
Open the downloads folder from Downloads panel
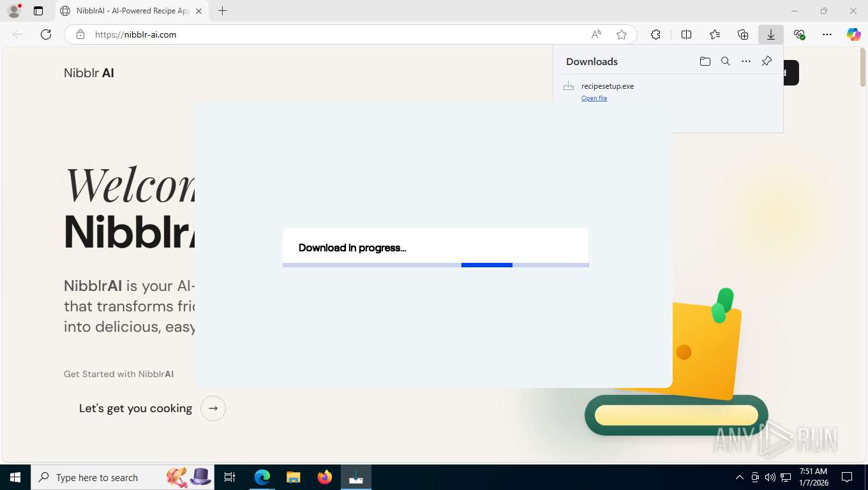click(x=705, y=61)
